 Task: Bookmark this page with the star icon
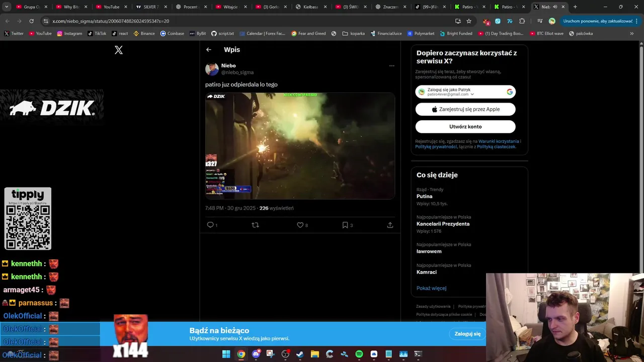tap(469, 21)
